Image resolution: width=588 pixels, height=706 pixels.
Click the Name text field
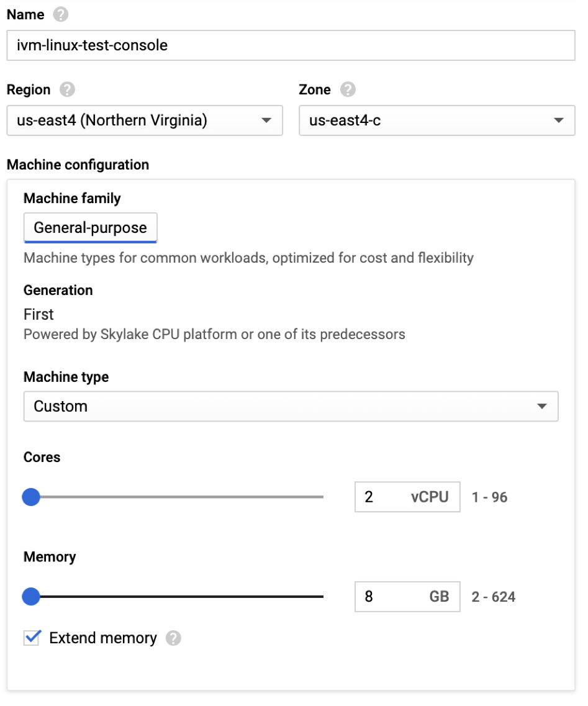point(291,45)
